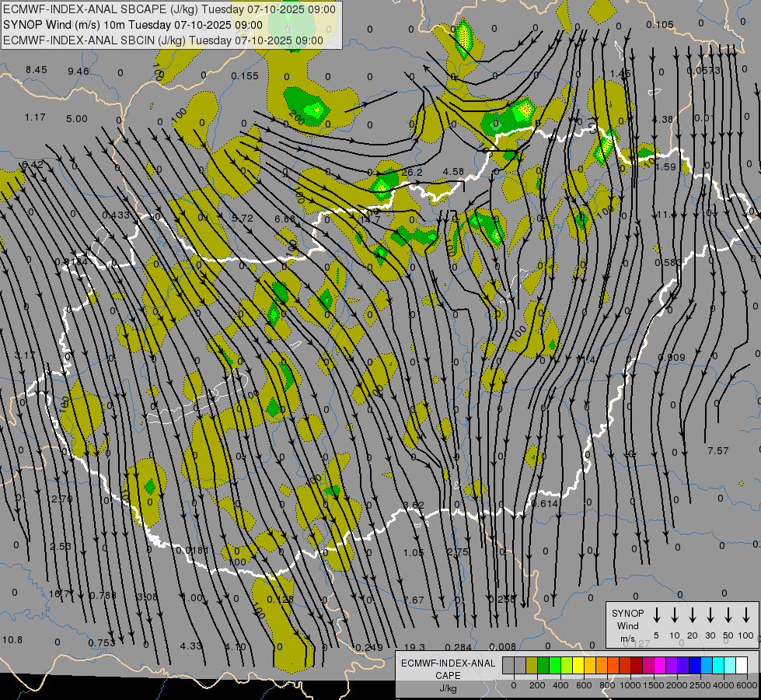Select the 50 m/s wind arrow symbol

pyautogui.click(x=728, y=615)
